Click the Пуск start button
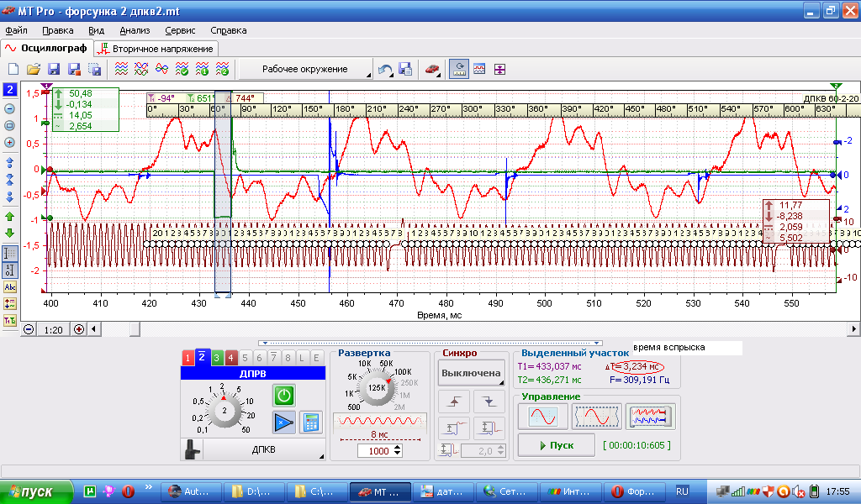 tap(557, 445)
